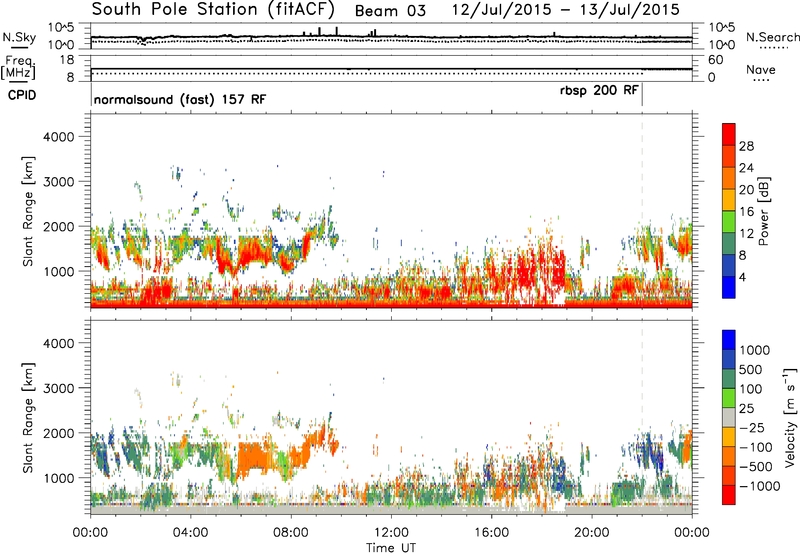Click the 'Velocity [m s-1]' colorbar label

click(790, 417)
